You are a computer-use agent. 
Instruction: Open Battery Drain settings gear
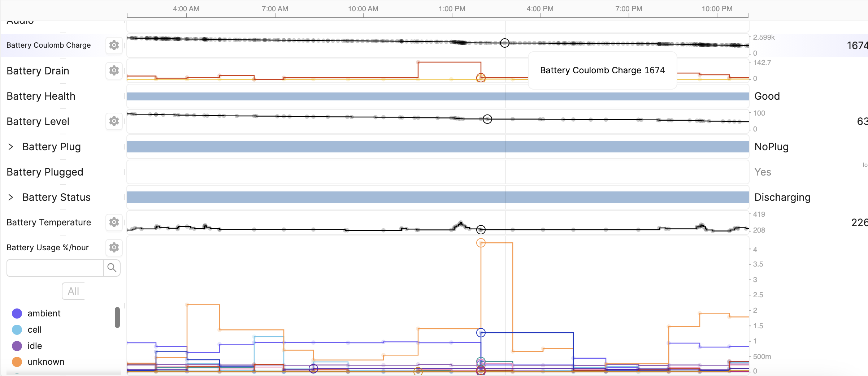click(x=114, y=70)
